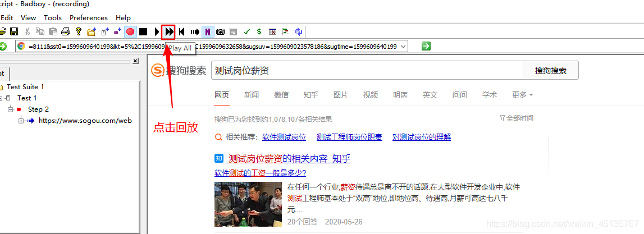Add a variable with the green dollar icon
Screen dimensions: 644x234
click(x=259, y=31)
